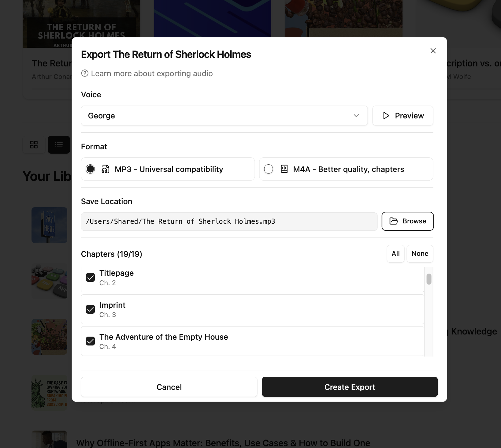Select the MP3 format radio button

(90, 169)
